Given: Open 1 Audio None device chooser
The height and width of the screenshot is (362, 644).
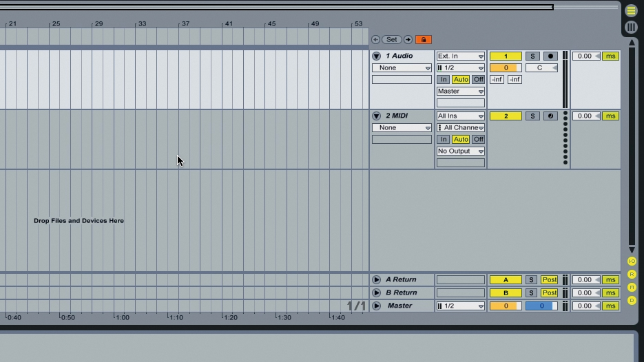Looking at the screenshot, I should click(402, 67).
